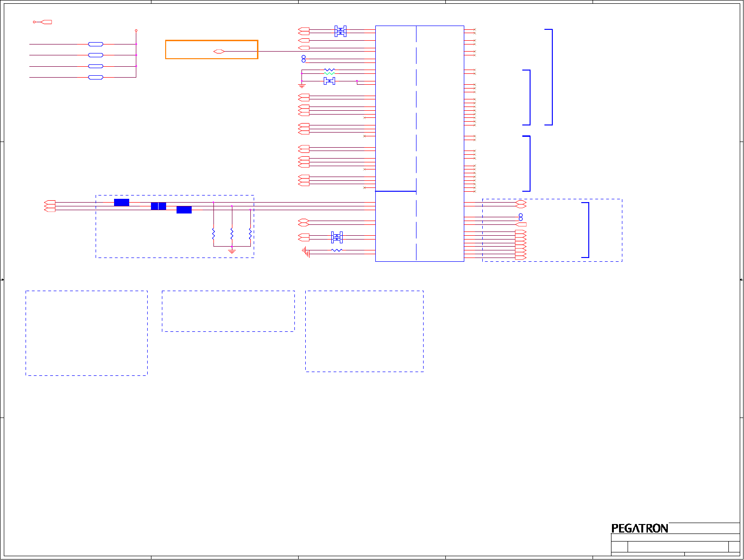Click the small circle-ended port symbol at the sheet's top-left

[42, 22]
